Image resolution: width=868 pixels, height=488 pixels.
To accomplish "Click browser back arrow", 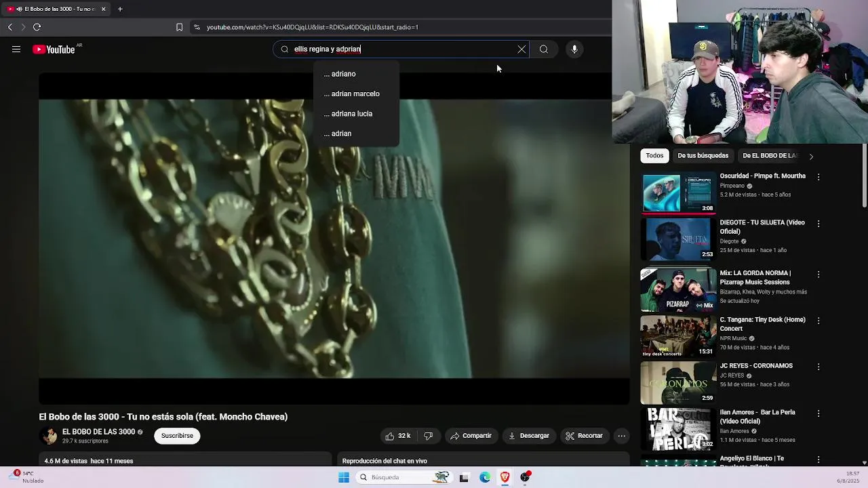I will (9, 27).
